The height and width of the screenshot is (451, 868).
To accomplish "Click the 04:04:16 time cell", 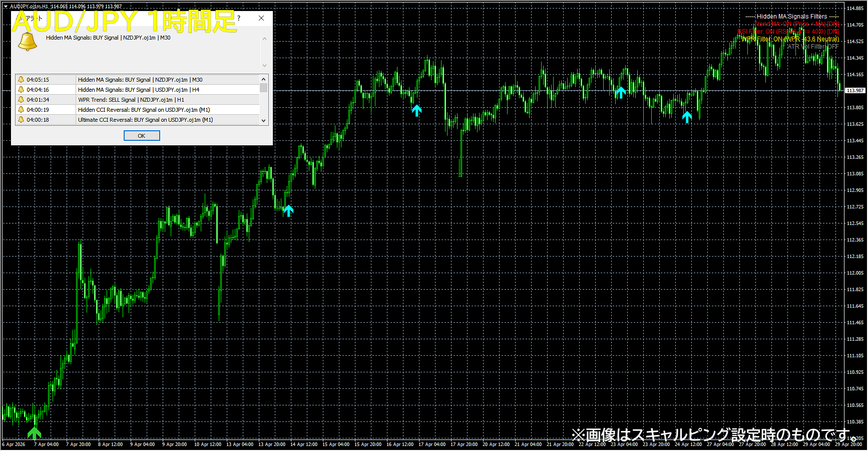I will (38, 90).
